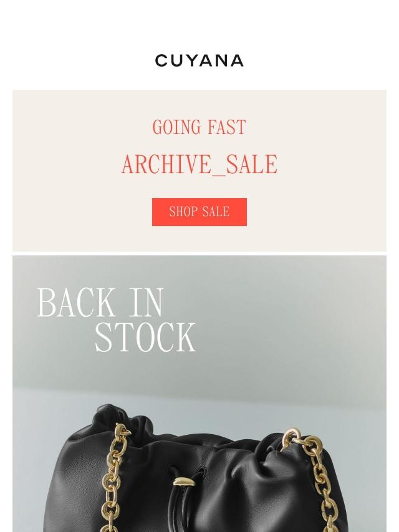Open the ARCHIVE_SALE heading link
399x532 pixels.
point(199,164)
